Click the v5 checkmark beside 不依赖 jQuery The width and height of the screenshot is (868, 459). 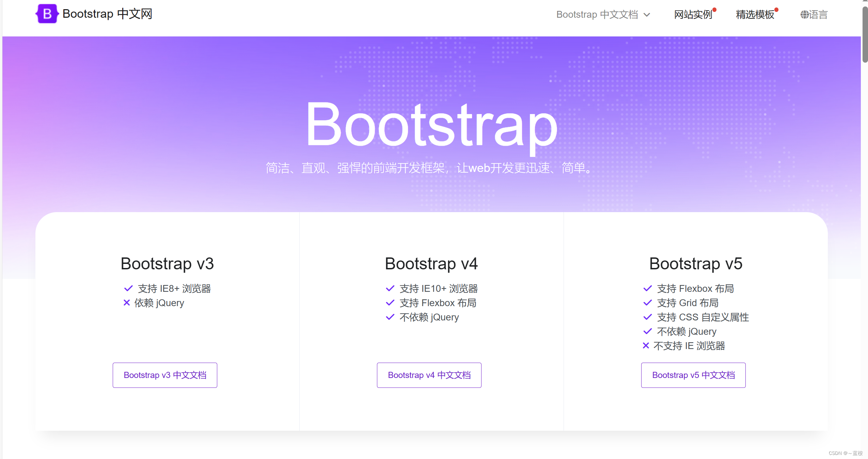pos(647,331)
